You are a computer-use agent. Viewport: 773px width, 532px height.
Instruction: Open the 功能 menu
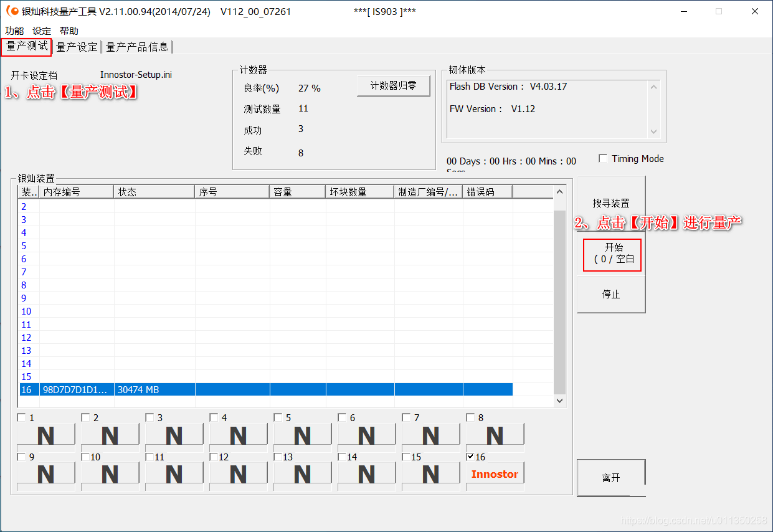(x=14, y=31)
